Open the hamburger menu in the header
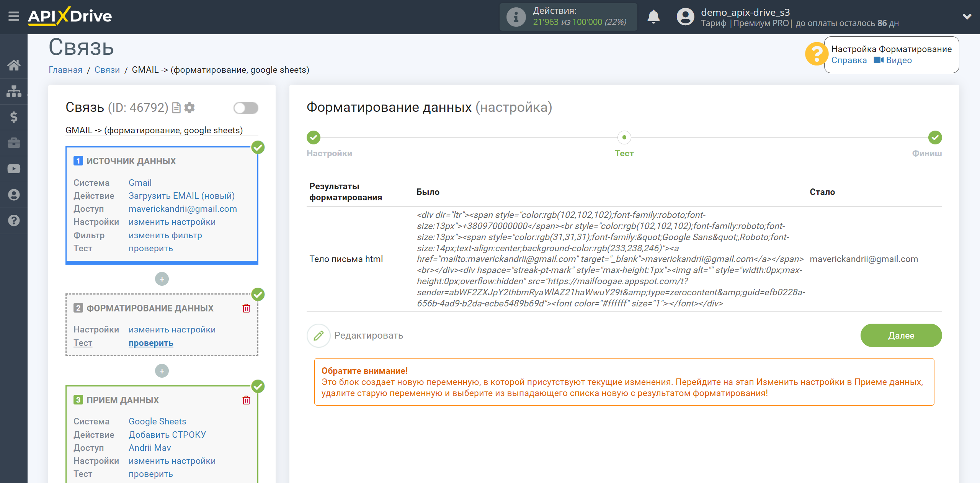980x483 pixels. click(14, 16)
